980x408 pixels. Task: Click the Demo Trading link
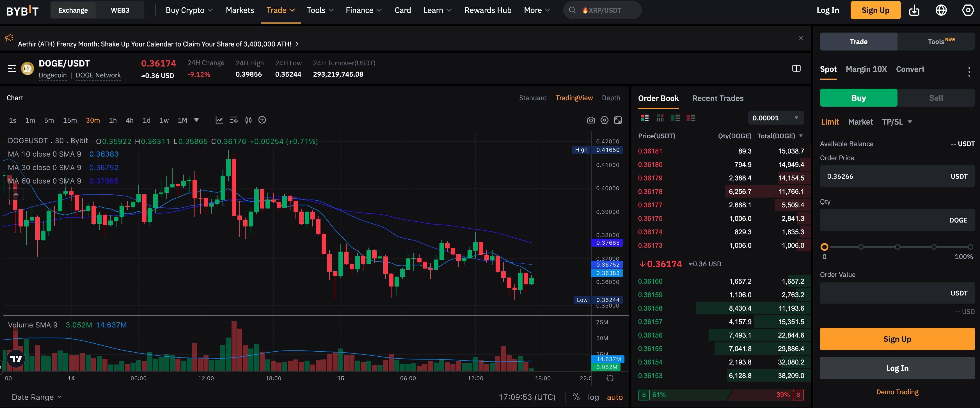(897, 392)
